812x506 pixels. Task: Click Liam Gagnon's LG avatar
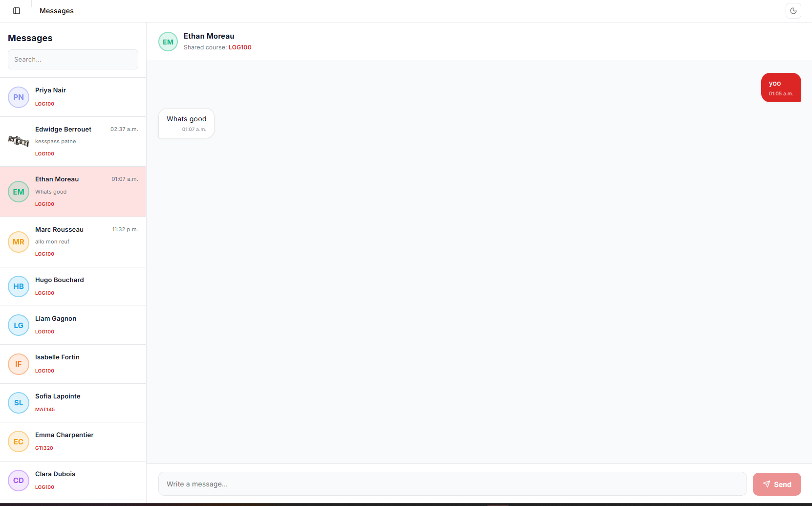19,325
